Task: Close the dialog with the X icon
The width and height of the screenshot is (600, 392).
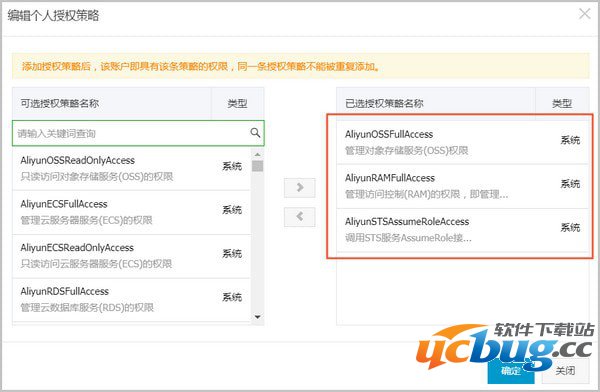Action: (584, 14)
